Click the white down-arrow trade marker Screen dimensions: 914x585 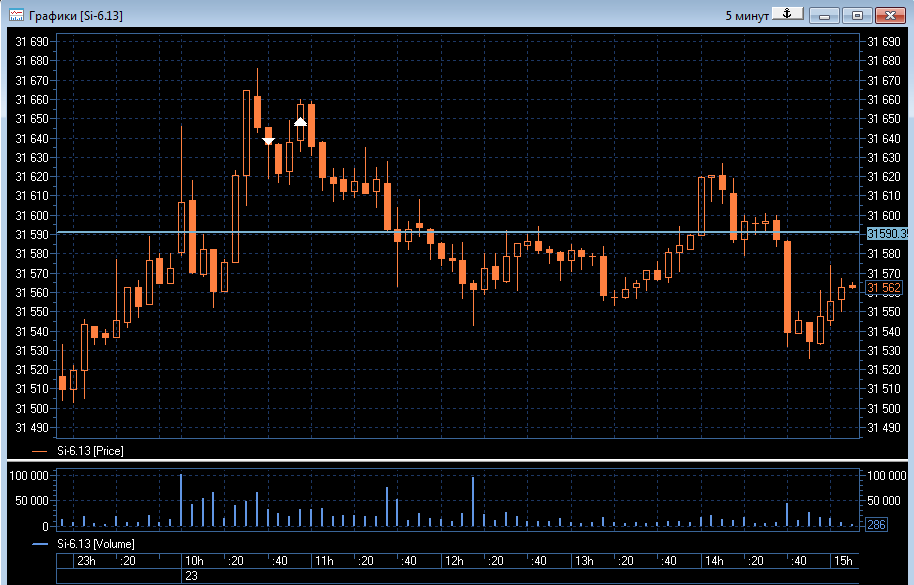click(x=268, y=141)
